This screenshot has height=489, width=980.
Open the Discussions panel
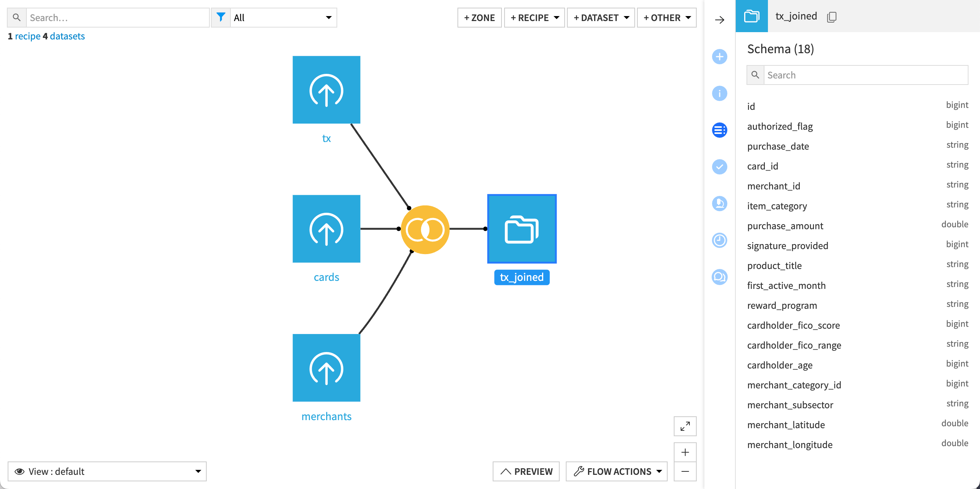[720, 277]
